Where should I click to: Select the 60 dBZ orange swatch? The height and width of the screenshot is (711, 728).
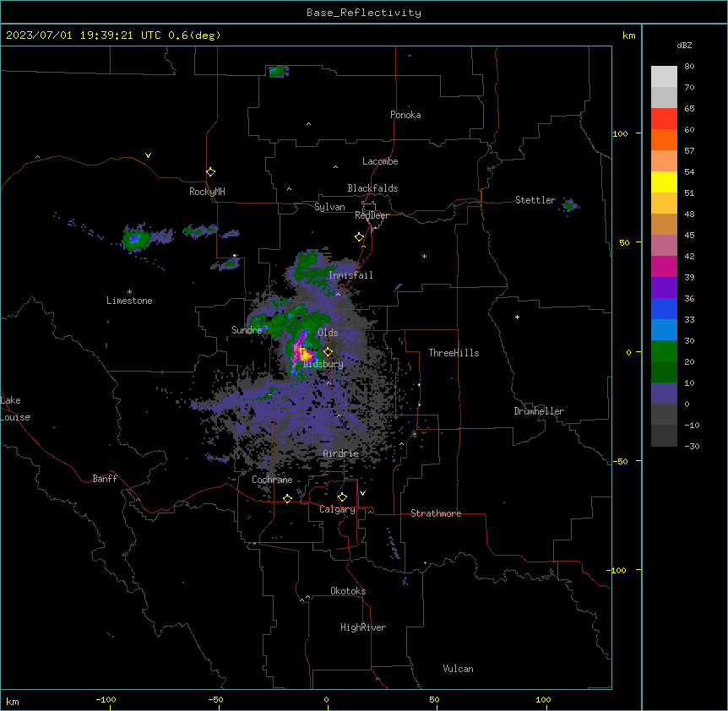pyautogui.click(x=664, y=139)
